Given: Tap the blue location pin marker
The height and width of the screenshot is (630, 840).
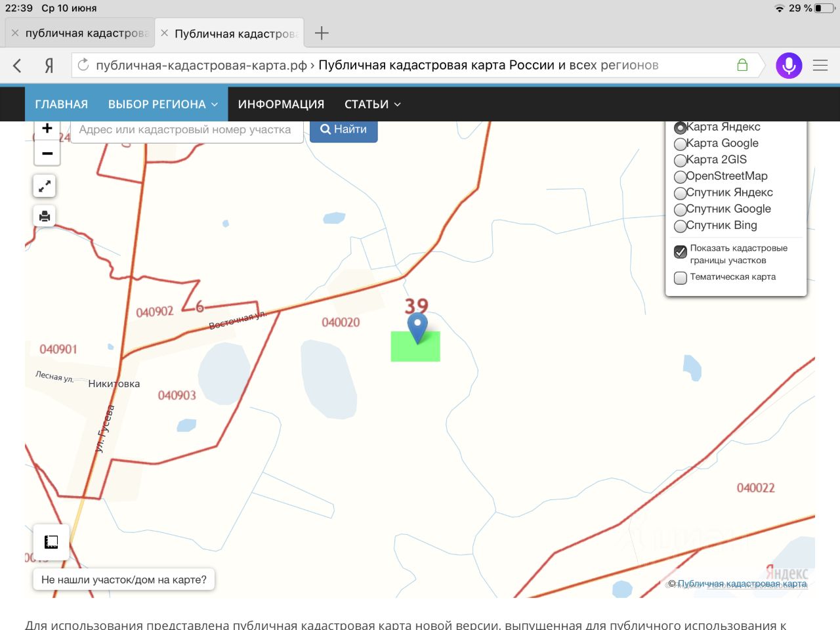Looking at the screenshot, I should pos(417,327).
